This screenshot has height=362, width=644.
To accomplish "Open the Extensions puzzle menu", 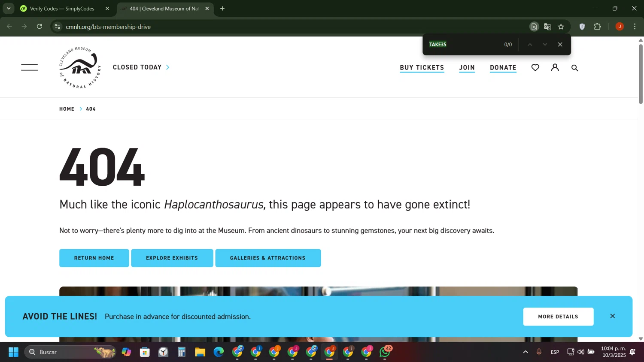I will pyautogui.click(x=597, y=27).
